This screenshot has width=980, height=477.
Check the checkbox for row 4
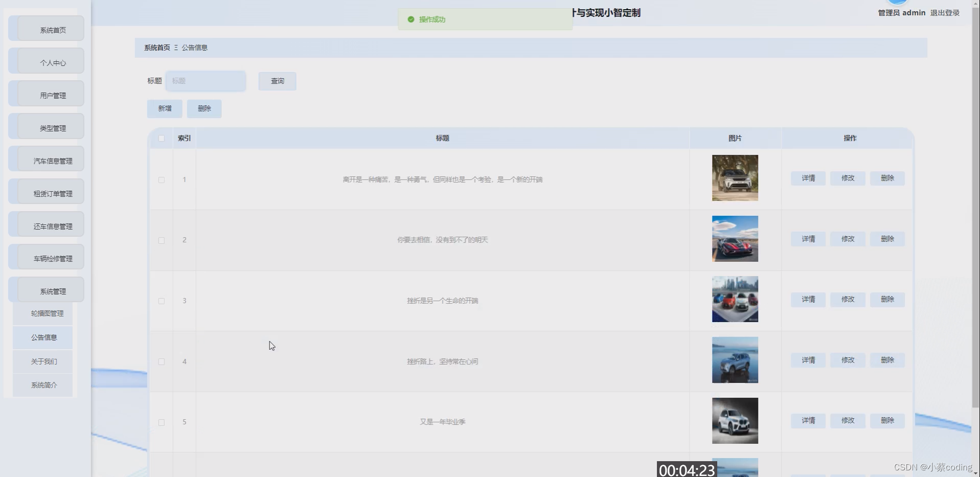(162, 361)
